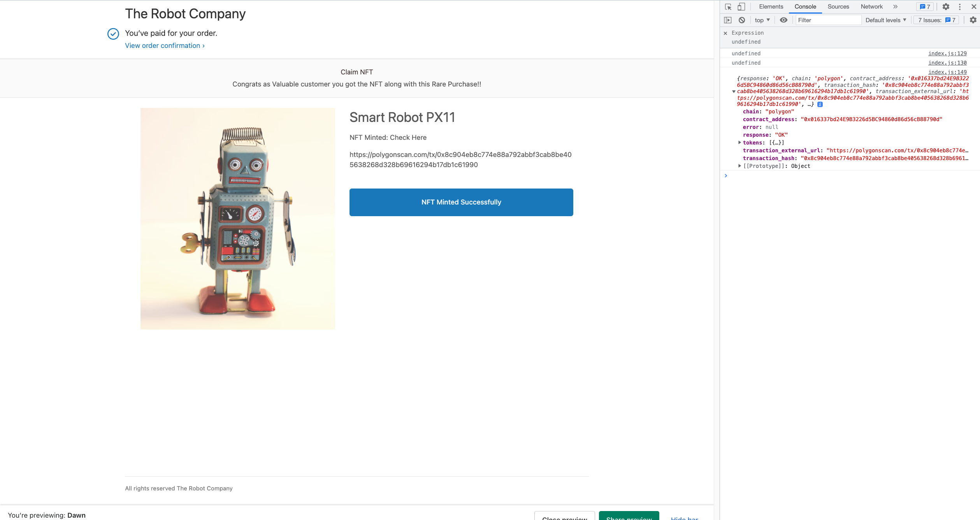Click the Smart Robot PX11 title
Image resolution: width=980 pixels, height=520 pixels.
[x=402, y=117]
